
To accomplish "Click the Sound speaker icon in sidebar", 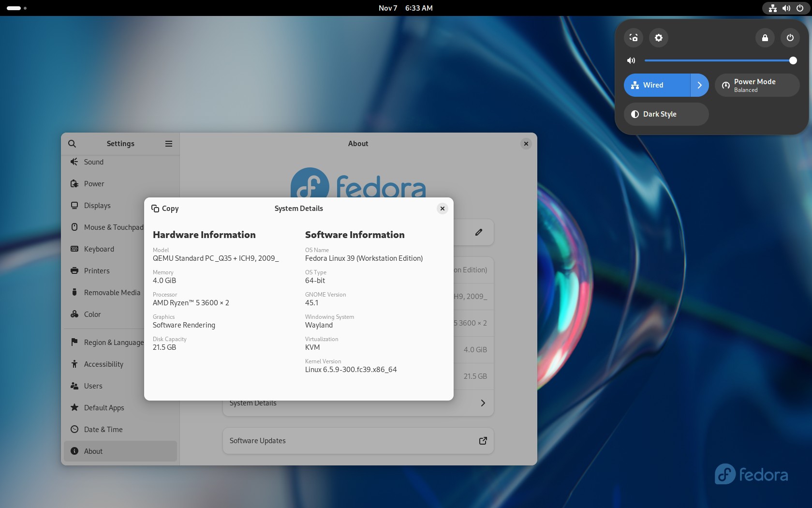I will pos(74,162).
